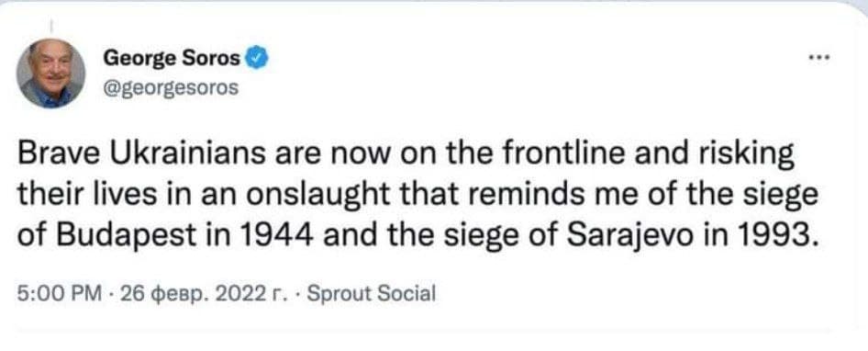The width and height of the screenshot is (868, 351).
Task: Visit the @georgesoros handle link
Action: coord(171,87)
